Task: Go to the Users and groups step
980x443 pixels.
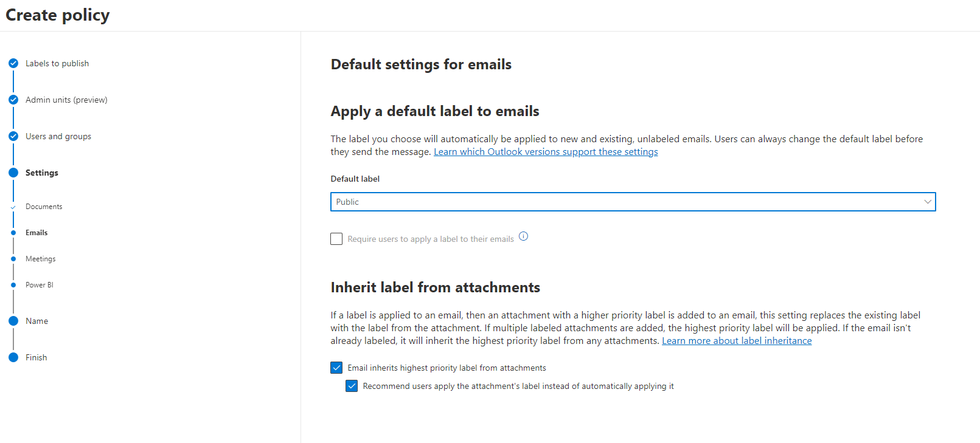Action: click(x=58, y=136)
